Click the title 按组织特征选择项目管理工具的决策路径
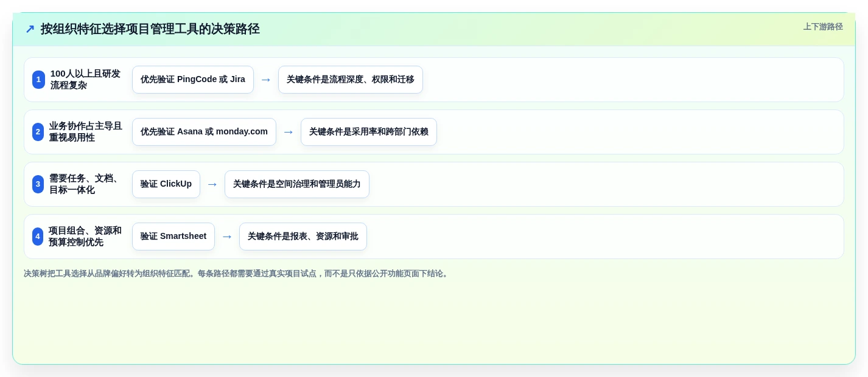Viewport: 868px width, 377px height. click(150, 29)
